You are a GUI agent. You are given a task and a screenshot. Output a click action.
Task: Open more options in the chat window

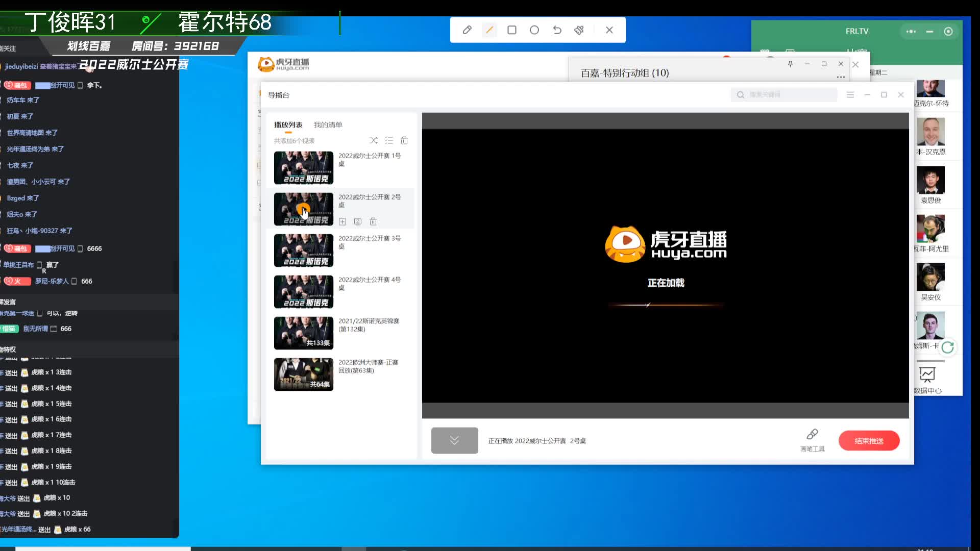click(840, 77)
